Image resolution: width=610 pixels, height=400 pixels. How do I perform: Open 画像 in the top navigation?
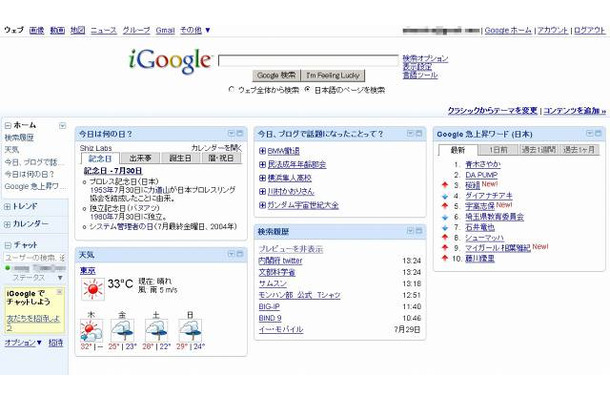click(37, 30)
